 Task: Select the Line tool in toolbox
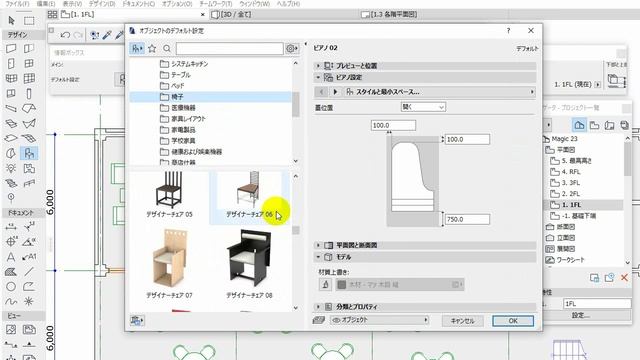coord(29,271)
